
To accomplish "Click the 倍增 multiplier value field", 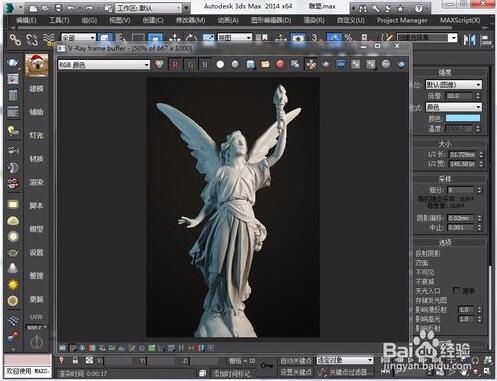I will point(460,96).
